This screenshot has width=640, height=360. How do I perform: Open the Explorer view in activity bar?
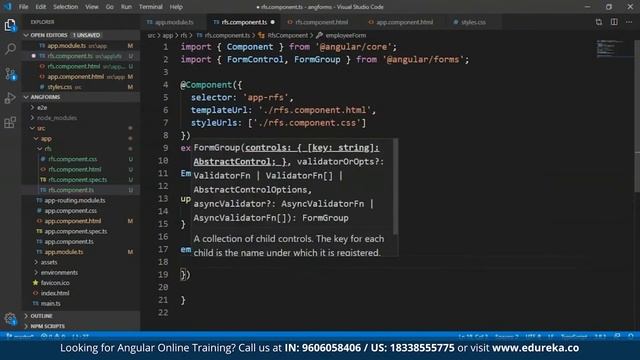coord(10,25)
